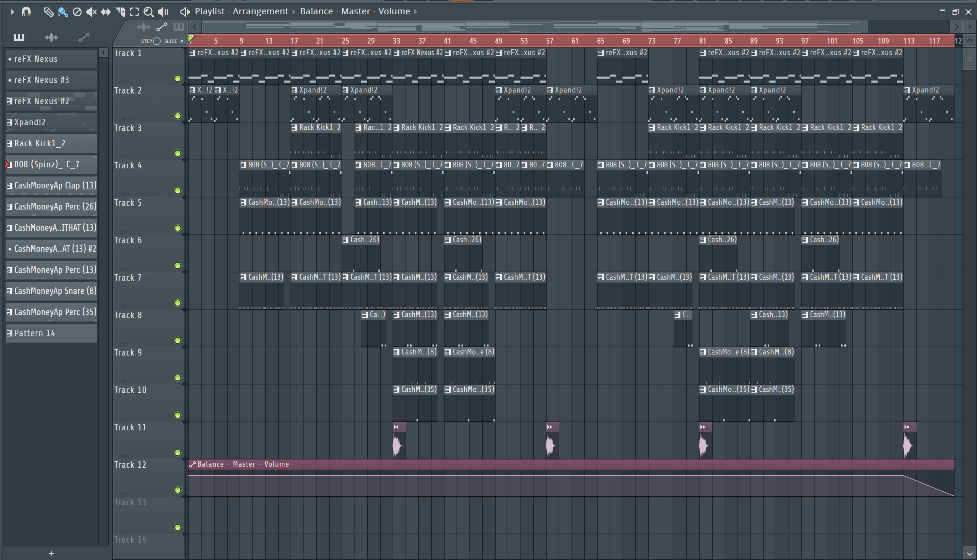
Task: Select CashMoneyAp Snare (8) pattern
Action: (51, 291)
